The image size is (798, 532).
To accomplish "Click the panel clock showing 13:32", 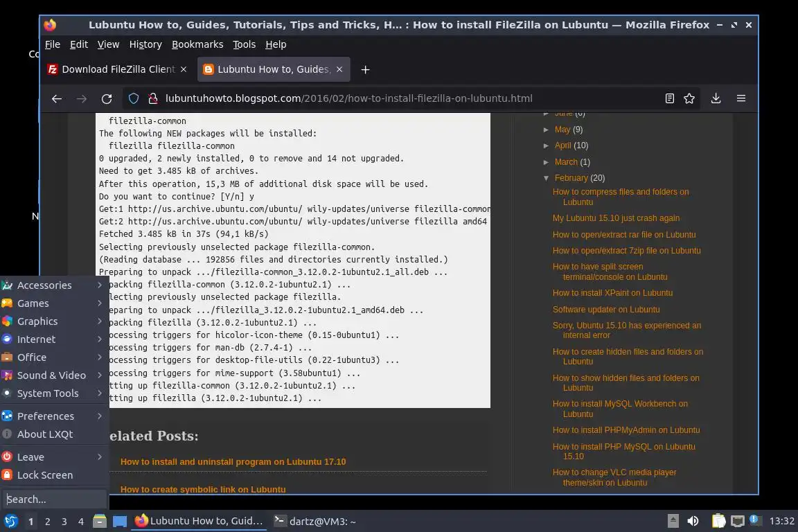I will pos(781,521).
